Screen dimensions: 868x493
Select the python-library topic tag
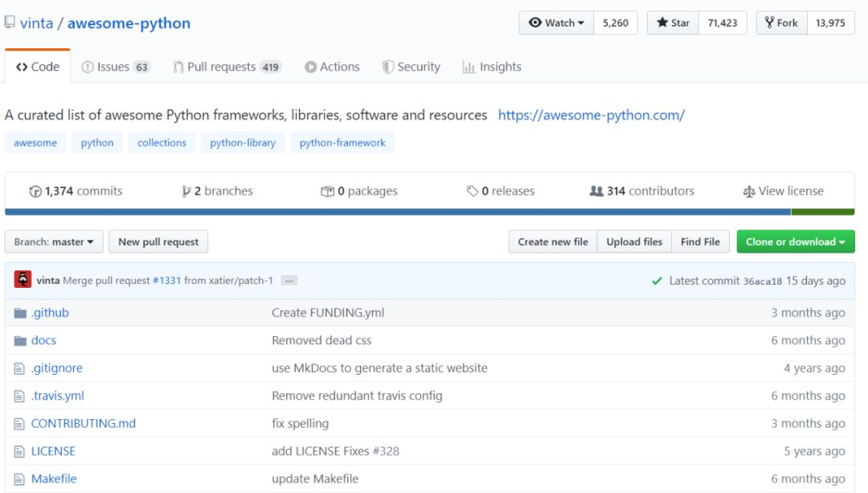point(243,143)
